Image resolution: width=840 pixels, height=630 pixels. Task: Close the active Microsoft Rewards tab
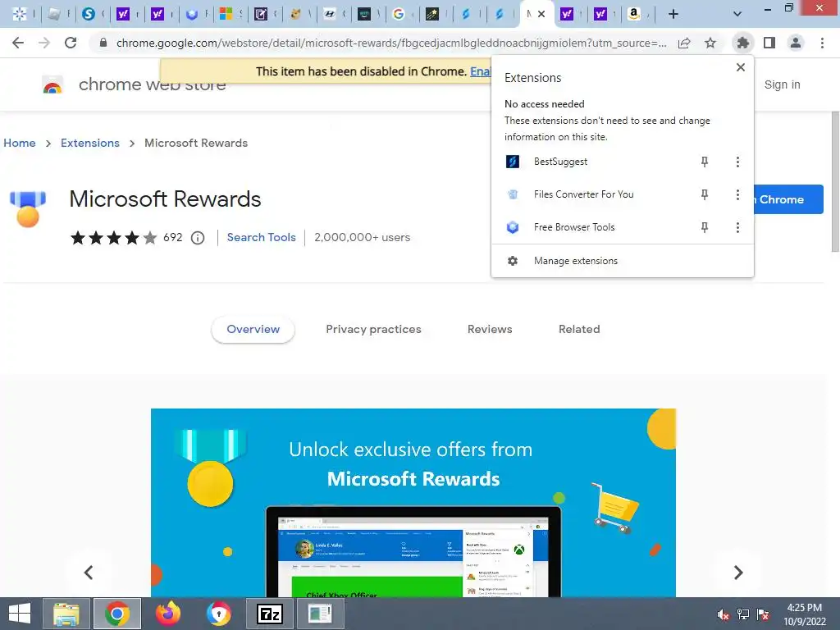[x=541, y=15]
